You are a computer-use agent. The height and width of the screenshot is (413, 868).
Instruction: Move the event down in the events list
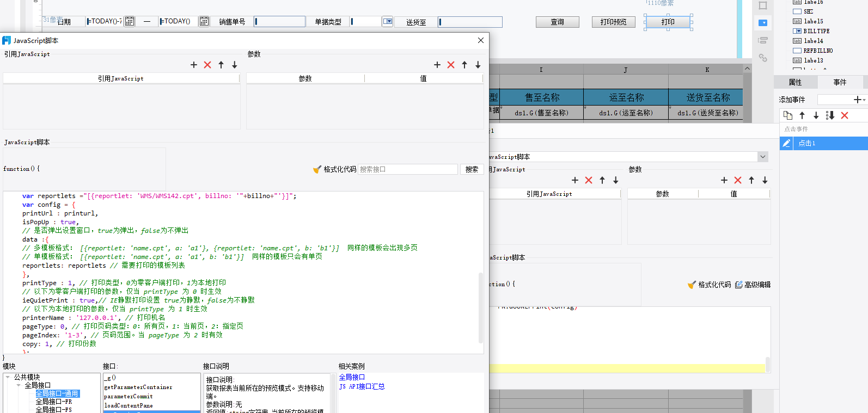[x=816, y=115]
